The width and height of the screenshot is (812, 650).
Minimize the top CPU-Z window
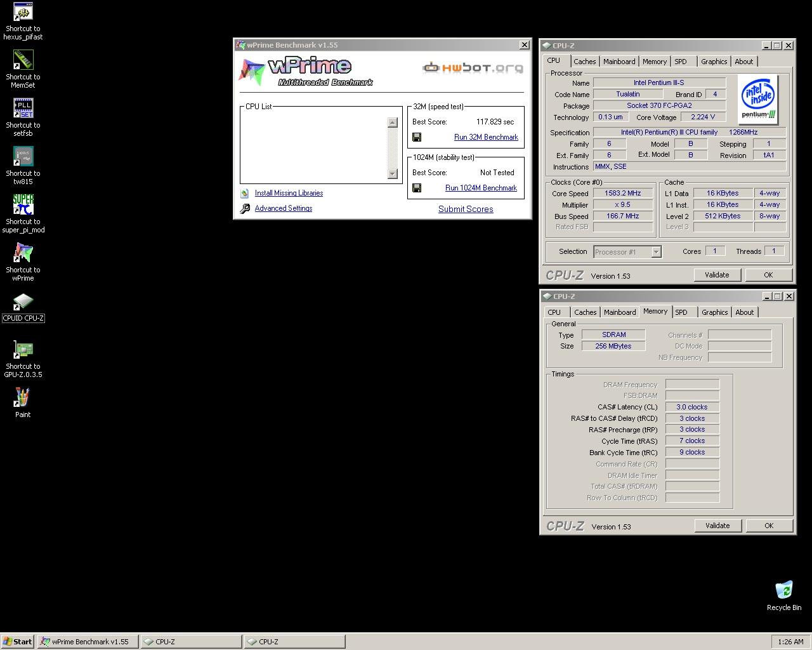pos(766,46)
